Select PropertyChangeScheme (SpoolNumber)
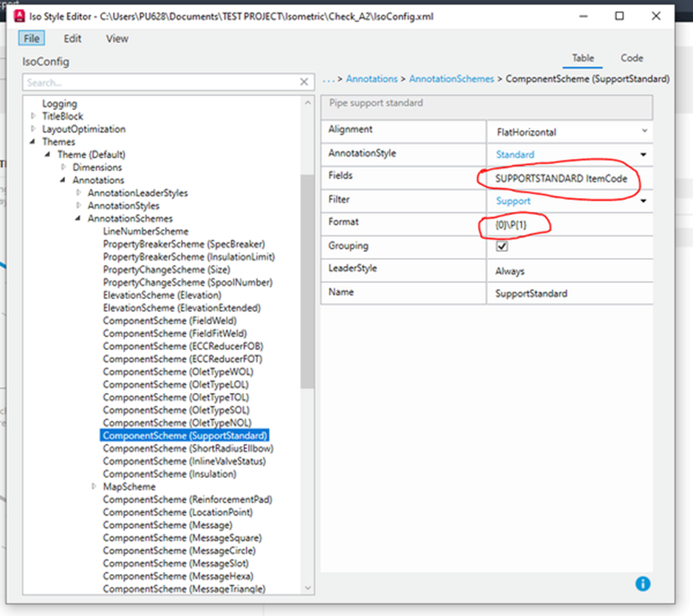The height and width of the screenshot is (616, 693). (188, 282)
